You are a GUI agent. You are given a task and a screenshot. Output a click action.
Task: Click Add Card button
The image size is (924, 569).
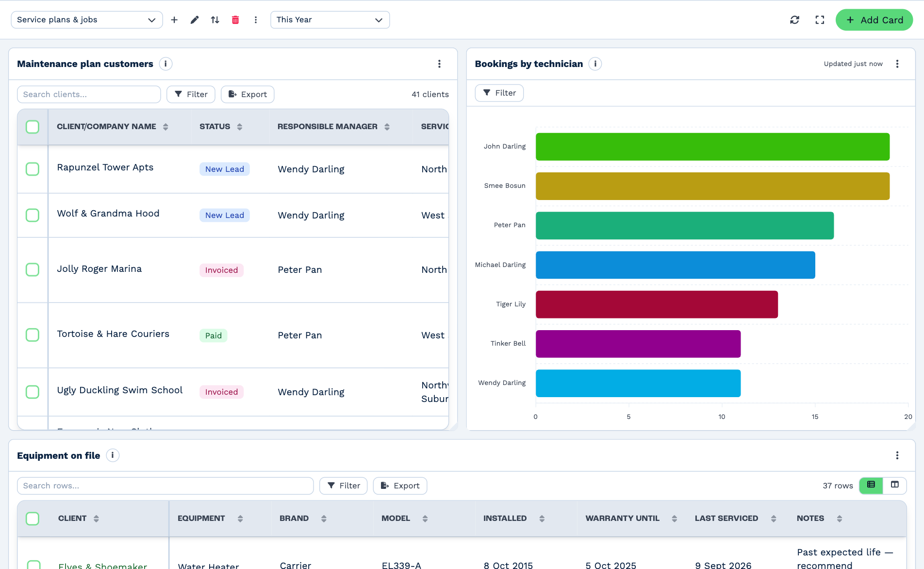point(874,20)
